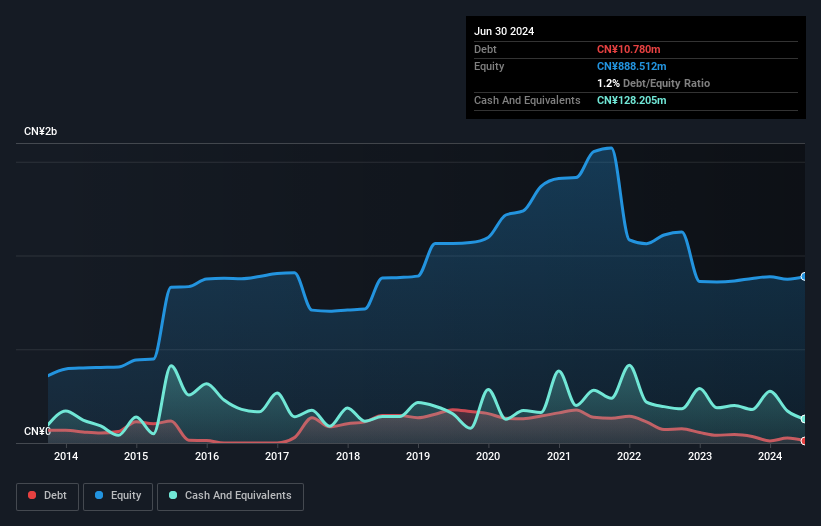Click the Equity row label in tooltip
The width and height of the screenshot is (821, 526).
(x=489, y=66)
